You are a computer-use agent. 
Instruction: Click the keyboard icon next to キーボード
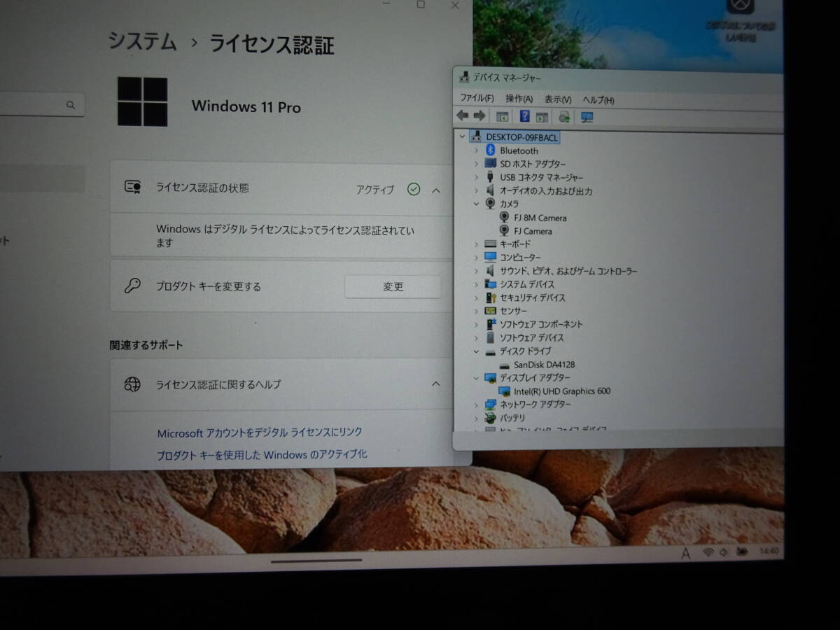pos(490,244)
